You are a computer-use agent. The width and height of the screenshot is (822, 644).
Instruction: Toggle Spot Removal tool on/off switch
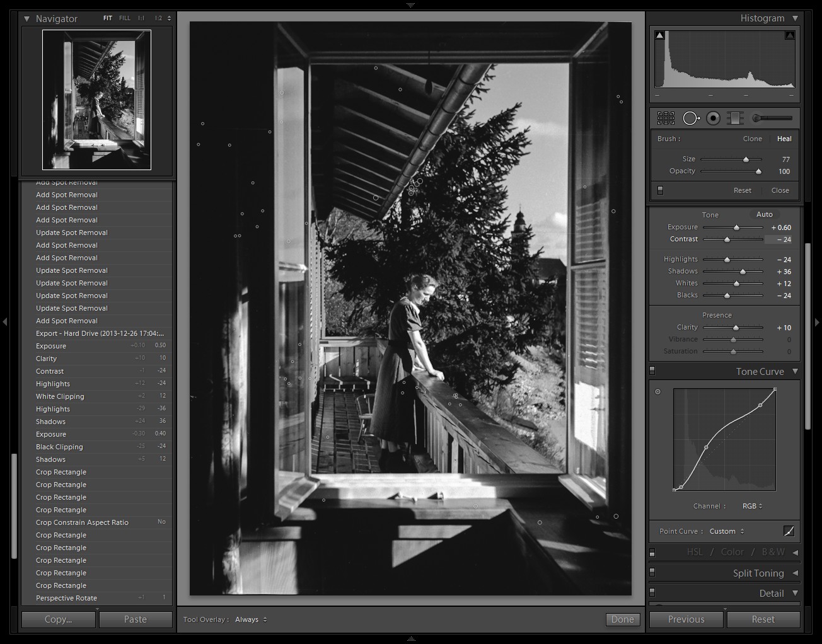660,190
